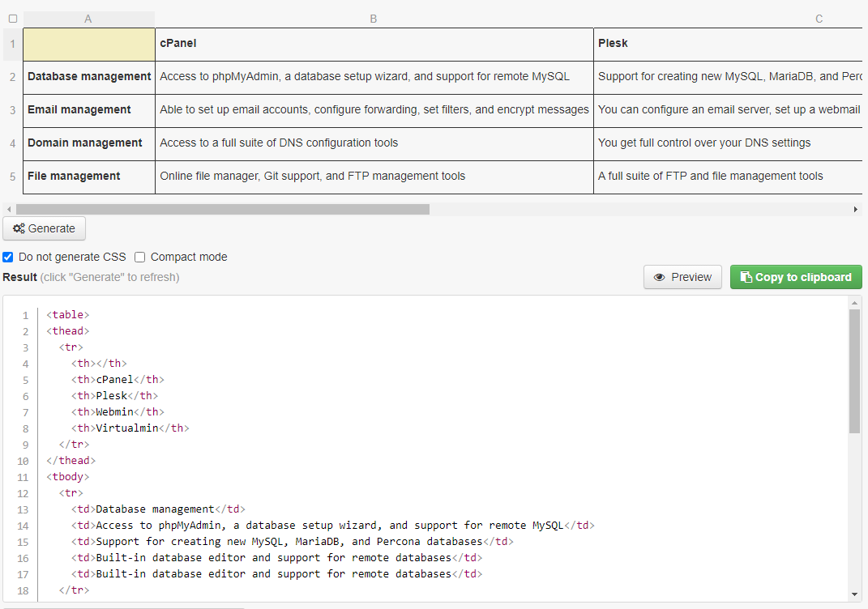Click the left arrow of horizontal scrollbar

point(9,209)
